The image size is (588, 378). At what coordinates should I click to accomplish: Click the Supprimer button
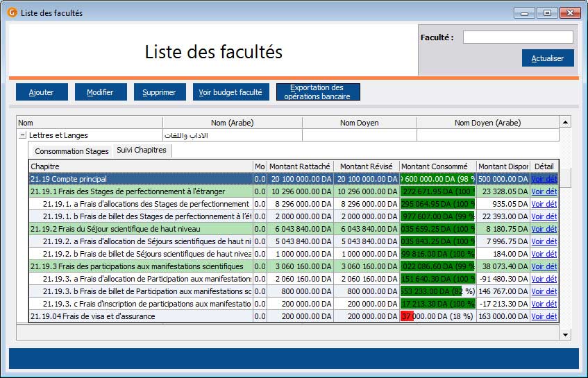click(159, 92)
